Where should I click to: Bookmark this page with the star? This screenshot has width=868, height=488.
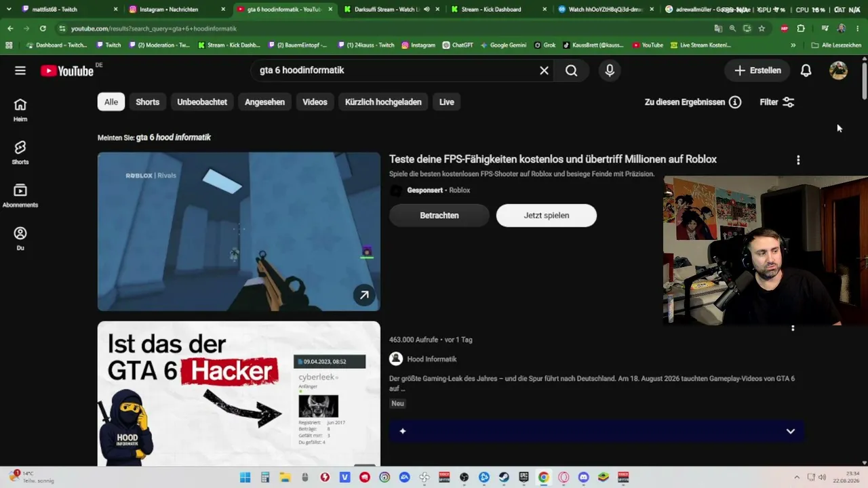762,28
